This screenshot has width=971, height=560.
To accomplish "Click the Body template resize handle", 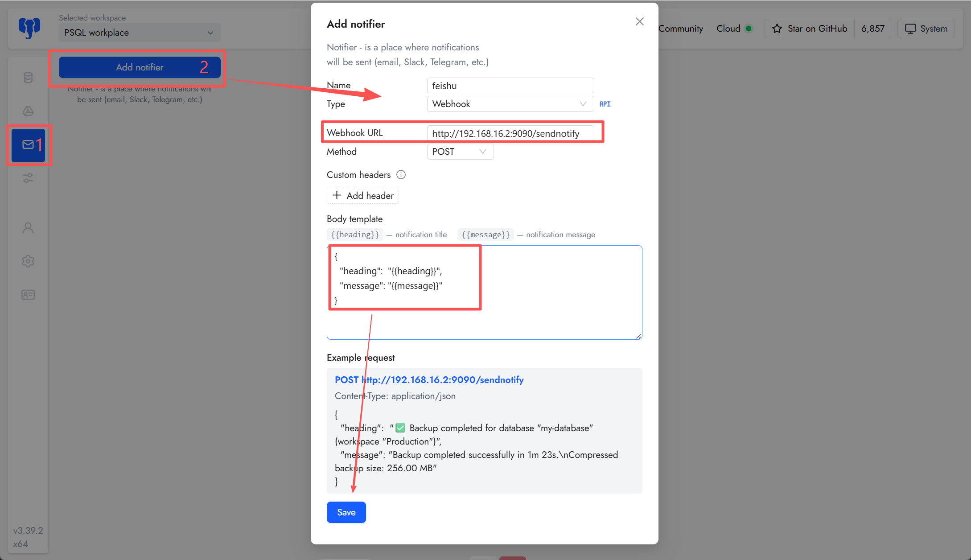I will coord(638,337).
